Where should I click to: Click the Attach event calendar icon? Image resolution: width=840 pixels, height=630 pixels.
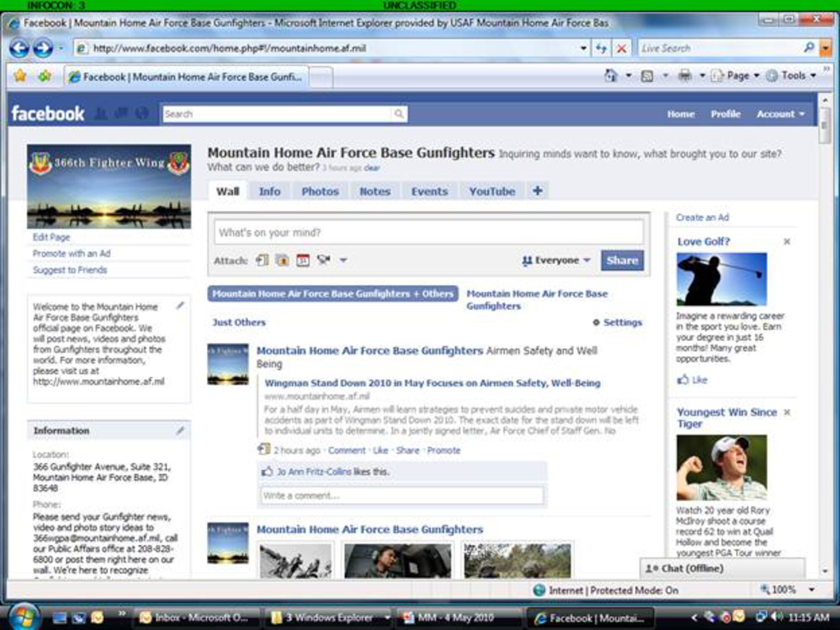click(x=303, y=260)
